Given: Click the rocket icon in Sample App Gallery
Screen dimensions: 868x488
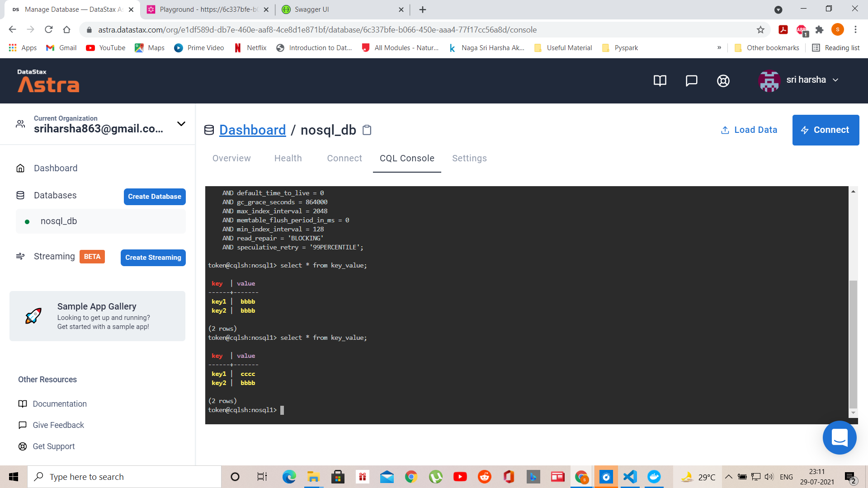Looking at the screenshot, I should pyautogui.click(x=34, y=316).
